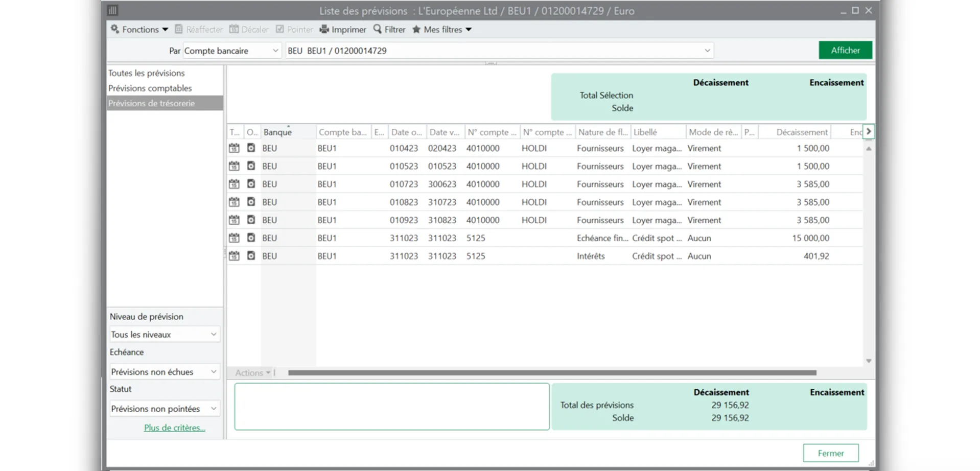
Task: Expand the BEU BEU1 / 01200014729 account dropdown
Action: click(707, 51)
